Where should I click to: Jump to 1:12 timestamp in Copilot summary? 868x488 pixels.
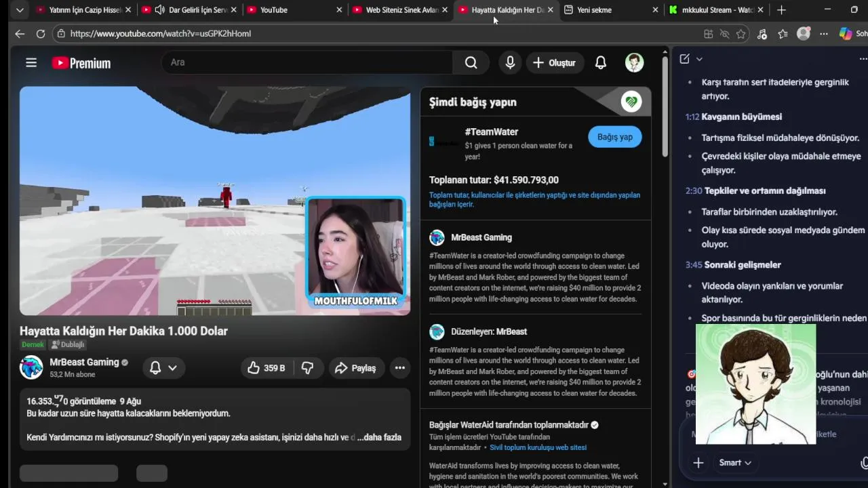pyautogui.click(x=692, y=117)
